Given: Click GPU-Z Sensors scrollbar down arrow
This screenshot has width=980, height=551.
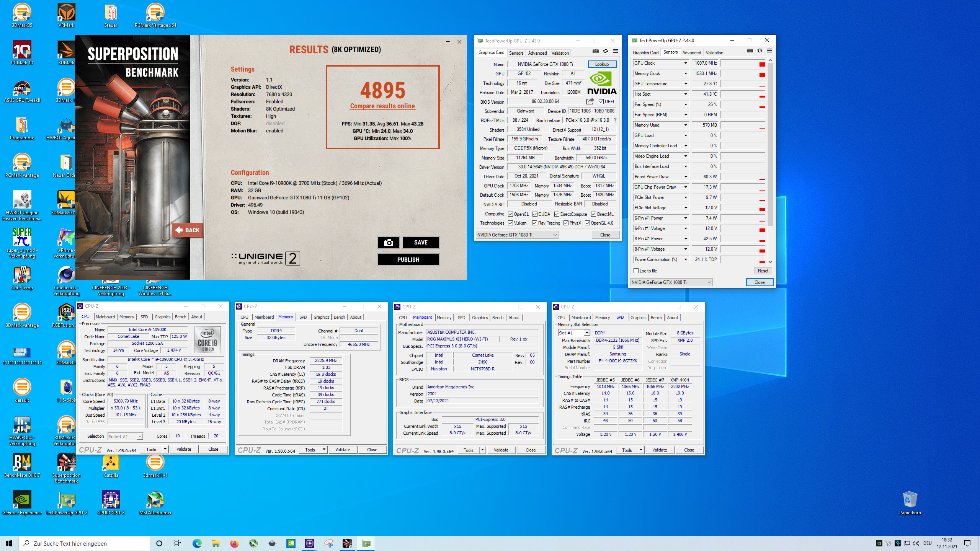Looking at the screenshot, I should pyautogui.click(x=770, y=262).
